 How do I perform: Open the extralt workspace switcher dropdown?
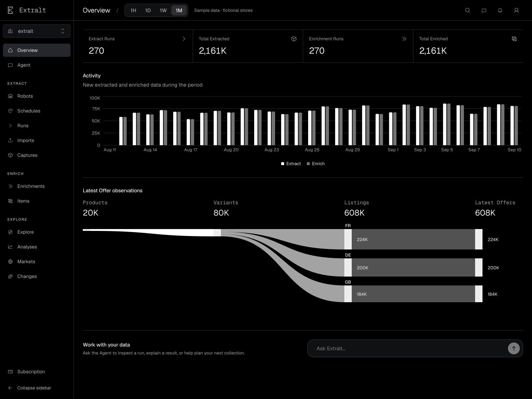(37, 31)
